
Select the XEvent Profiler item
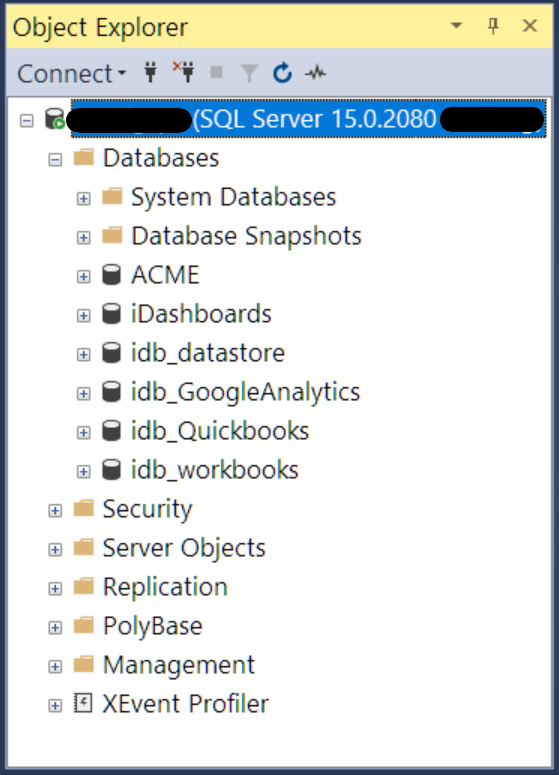(185, 703)
